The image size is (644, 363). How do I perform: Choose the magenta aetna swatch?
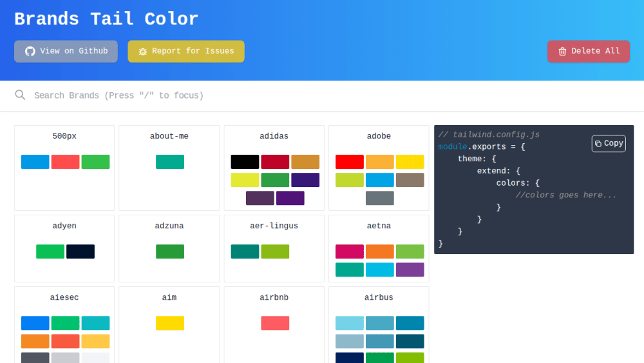350,251
